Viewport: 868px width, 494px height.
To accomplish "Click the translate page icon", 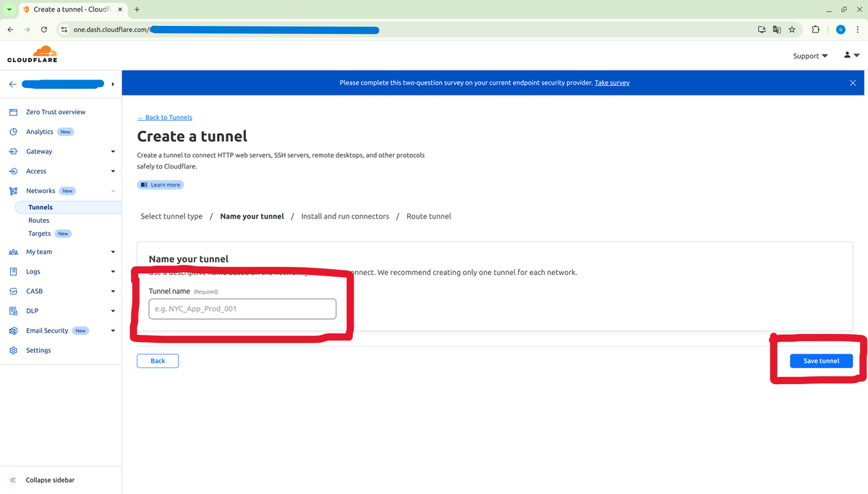I will 777,30.
